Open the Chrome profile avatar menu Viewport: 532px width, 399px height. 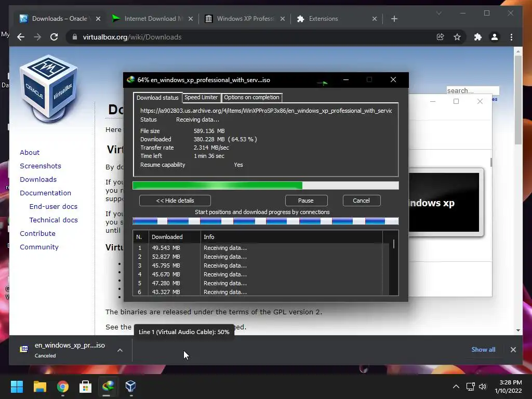point(495,37)
